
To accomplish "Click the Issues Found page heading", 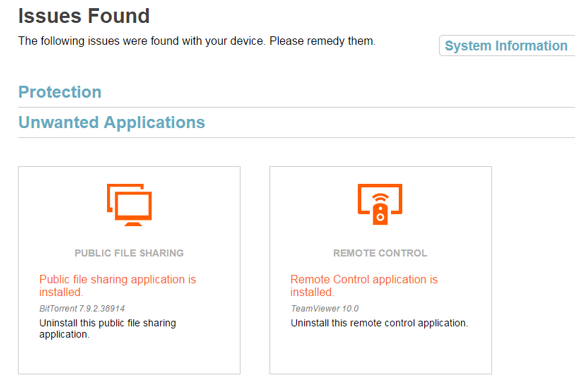I will coord(84,16).
